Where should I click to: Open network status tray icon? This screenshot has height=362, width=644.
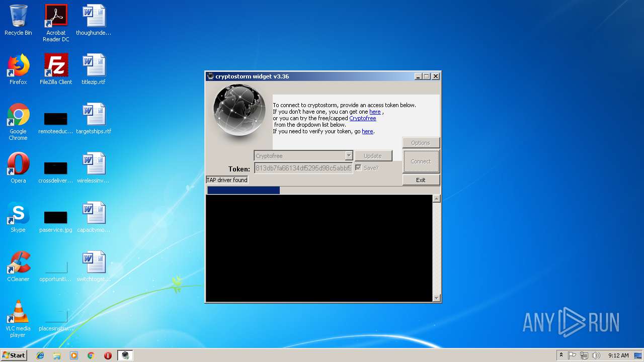click(584, 355)
